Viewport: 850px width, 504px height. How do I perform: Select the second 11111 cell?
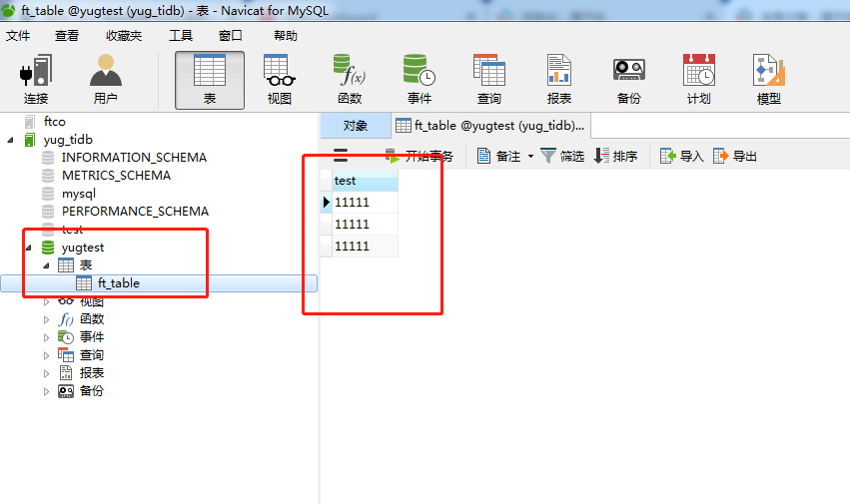pyautogui.click(x=365, y=224)
